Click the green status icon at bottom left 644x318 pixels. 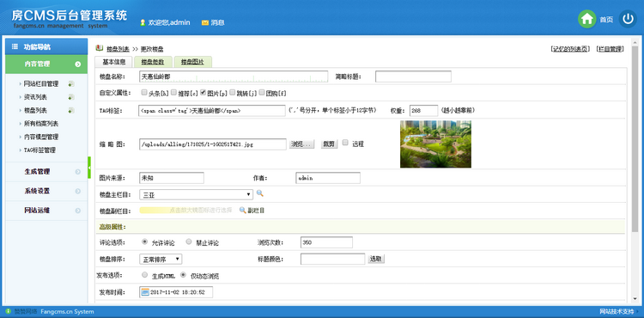9,311
